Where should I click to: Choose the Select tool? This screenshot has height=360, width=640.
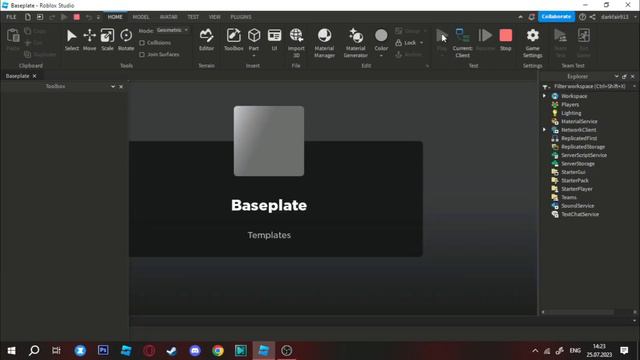pos(71,40)
